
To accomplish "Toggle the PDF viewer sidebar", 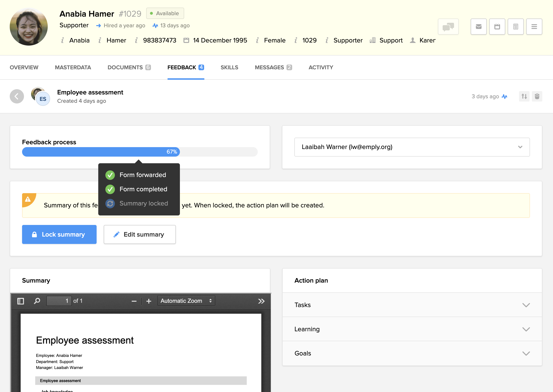I will [x=20, y=301].
